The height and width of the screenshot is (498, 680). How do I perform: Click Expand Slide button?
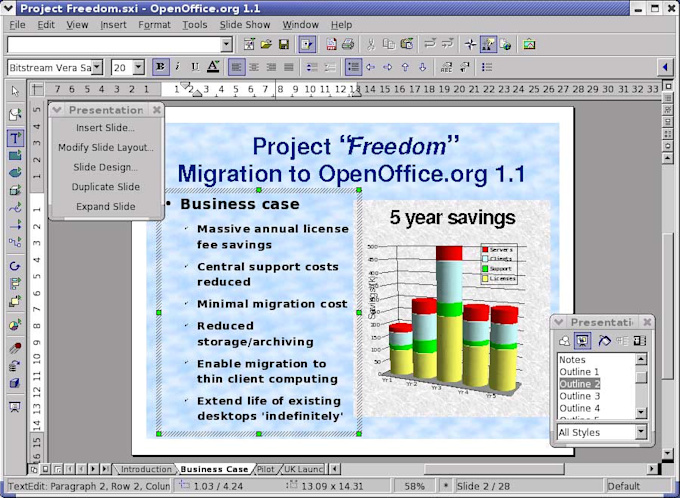click(x=105, y=206)
